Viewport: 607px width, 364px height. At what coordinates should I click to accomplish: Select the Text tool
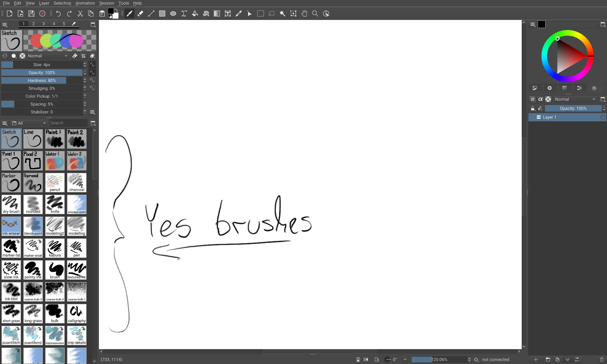click(228, 14)
